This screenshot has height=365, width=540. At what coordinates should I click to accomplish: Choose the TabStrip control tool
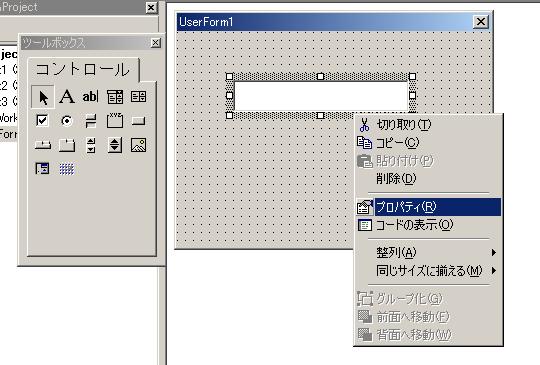[43, 145]
